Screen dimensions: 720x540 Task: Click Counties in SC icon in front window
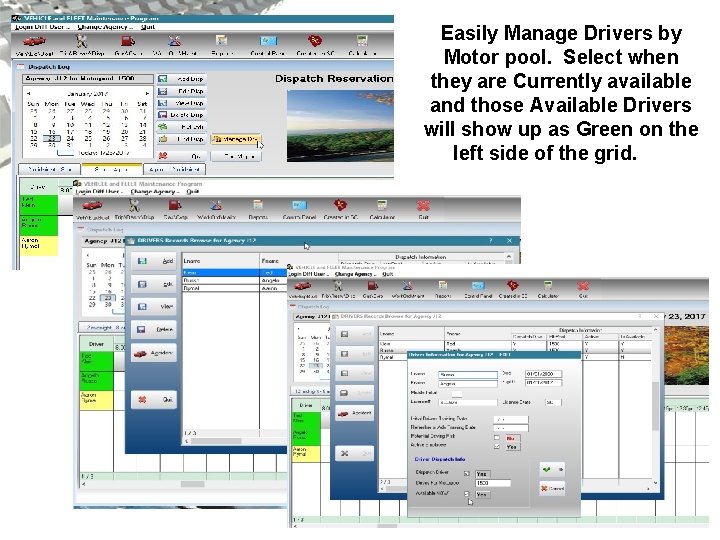coord(513,287)
